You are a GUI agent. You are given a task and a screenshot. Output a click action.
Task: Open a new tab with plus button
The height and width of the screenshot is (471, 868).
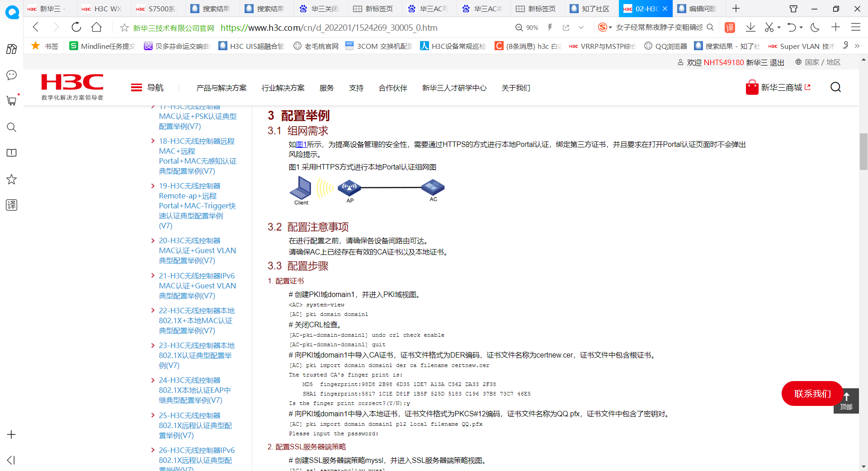736,9
